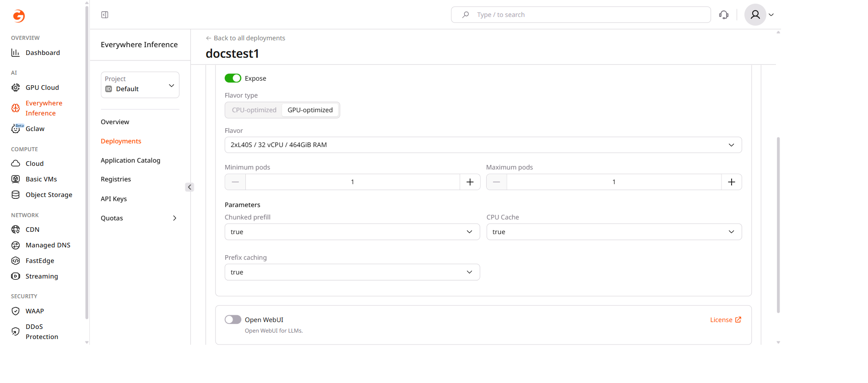
Task: Open the Flavor dropdown
Action: [483, 145]
